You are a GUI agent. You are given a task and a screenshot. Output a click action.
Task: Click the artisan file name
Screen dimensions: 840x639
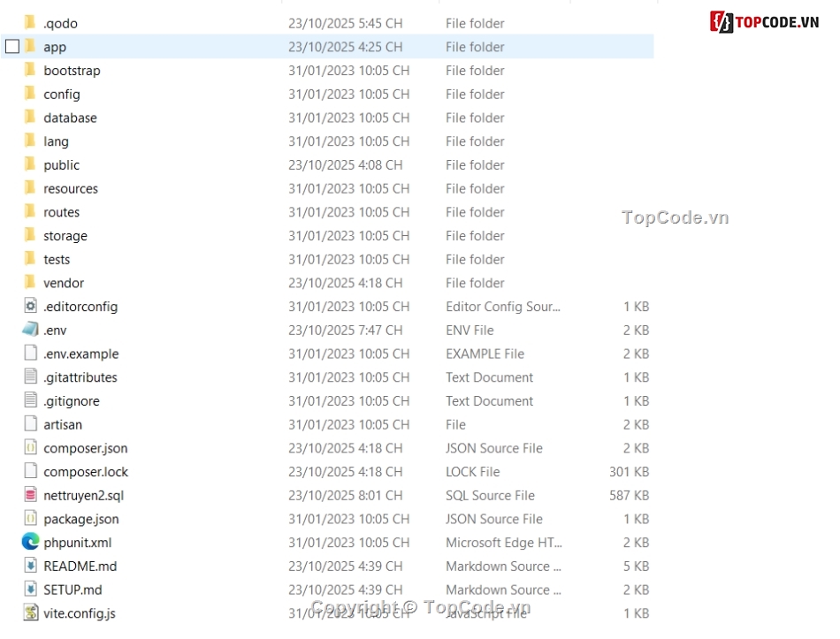tap(63, 424)
